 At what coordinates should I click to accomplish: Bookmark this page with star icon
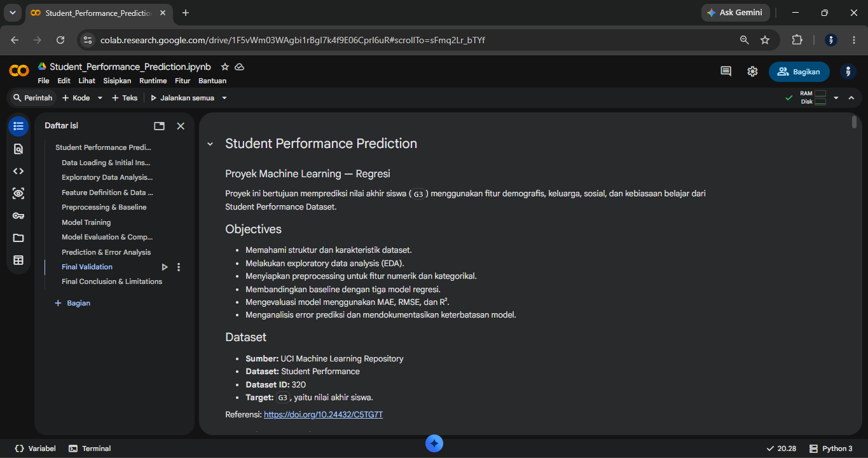pos(765,40)
